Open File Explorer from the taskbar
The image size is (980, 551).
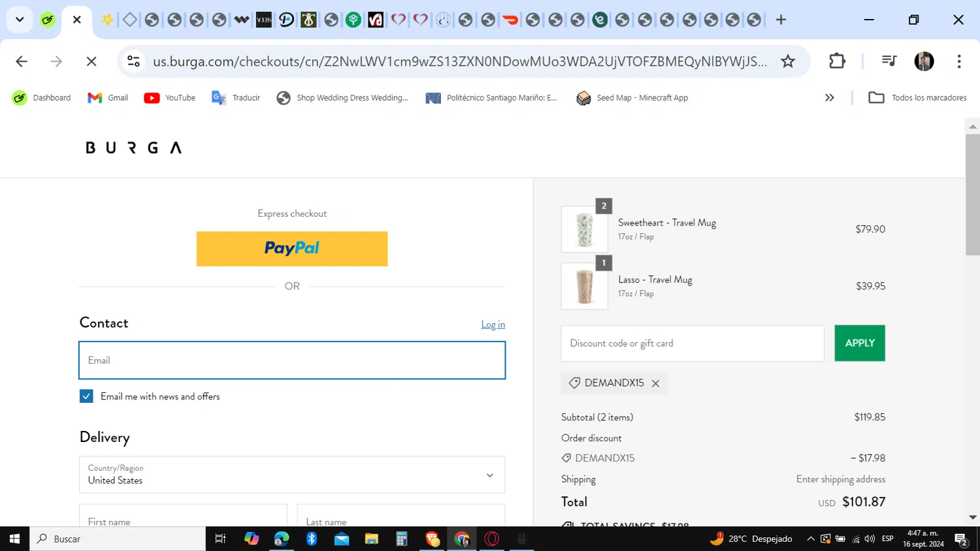(x=372, y=539)
